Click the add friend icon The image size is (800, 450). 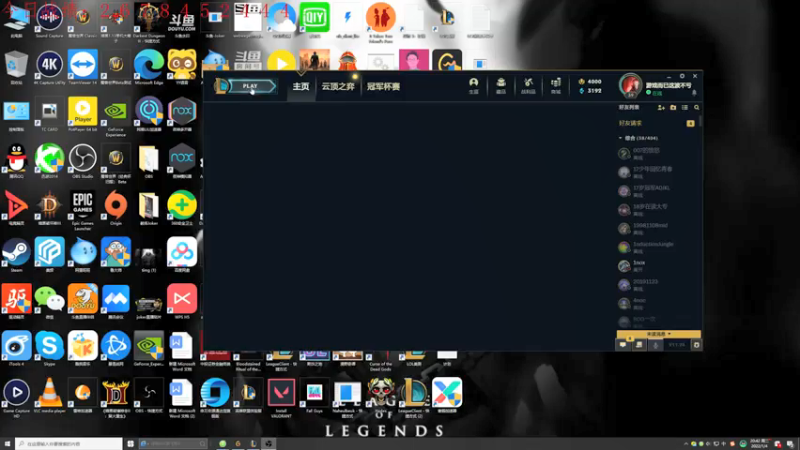(x=661, y=108)
